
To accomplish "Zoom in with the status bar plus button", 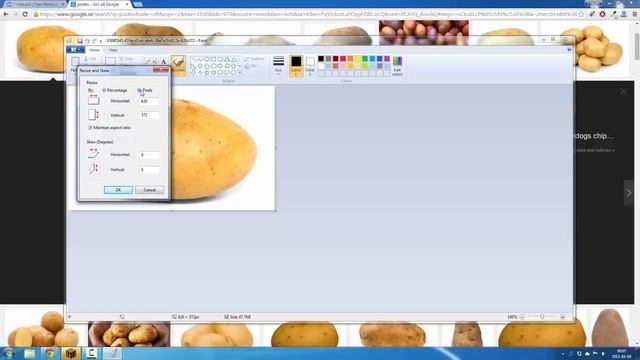I will (x=562, y=317).
